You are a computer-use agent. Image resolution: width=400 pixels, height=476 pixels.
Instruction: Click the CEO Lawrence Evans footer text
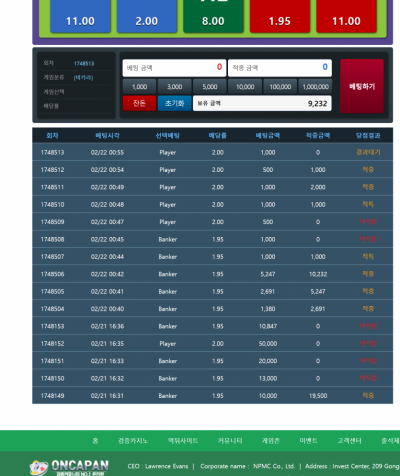click(x=158, y=466)
